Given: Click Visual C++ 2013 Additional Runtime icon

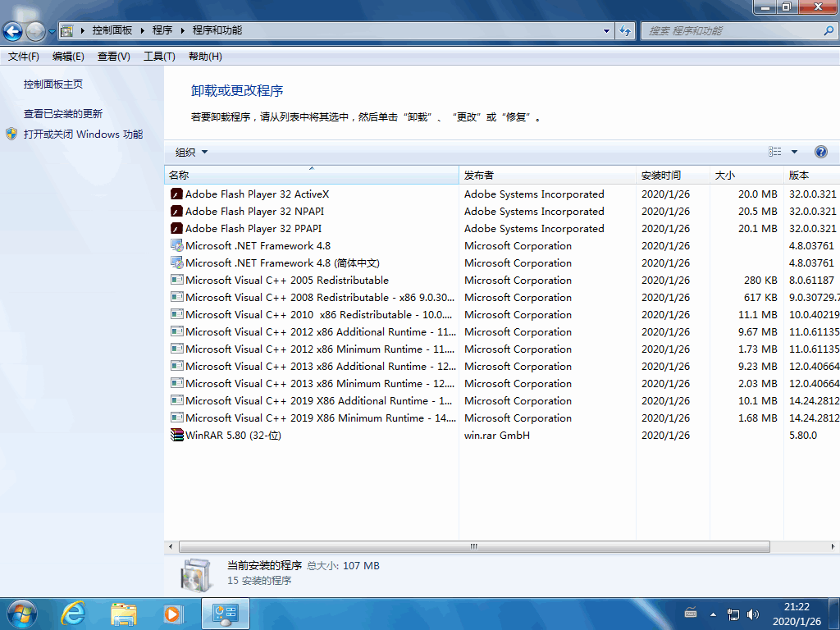Looking at the screenshot, I should (177, 366).
